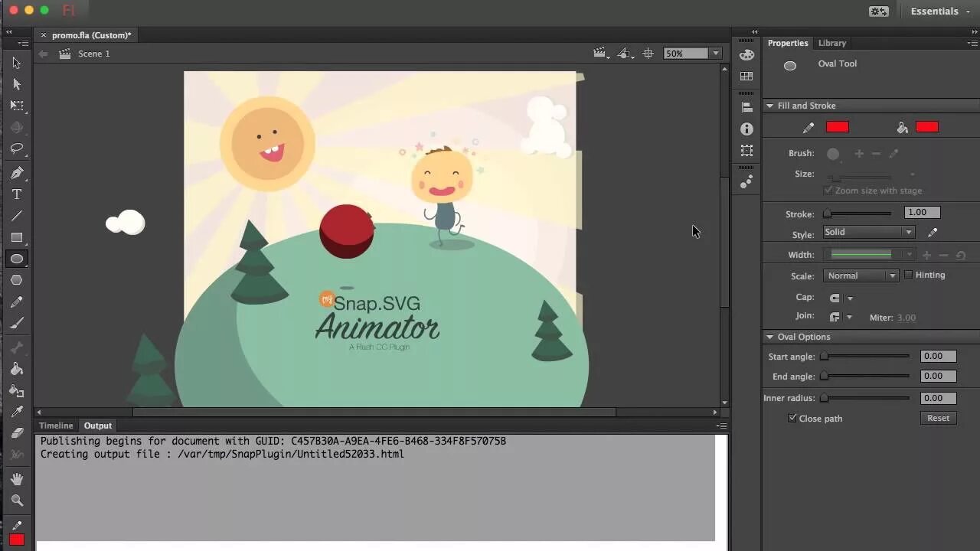
Task: Click the End angle 0.00 field
Action: pyautogui.click(x=939, y=376)
